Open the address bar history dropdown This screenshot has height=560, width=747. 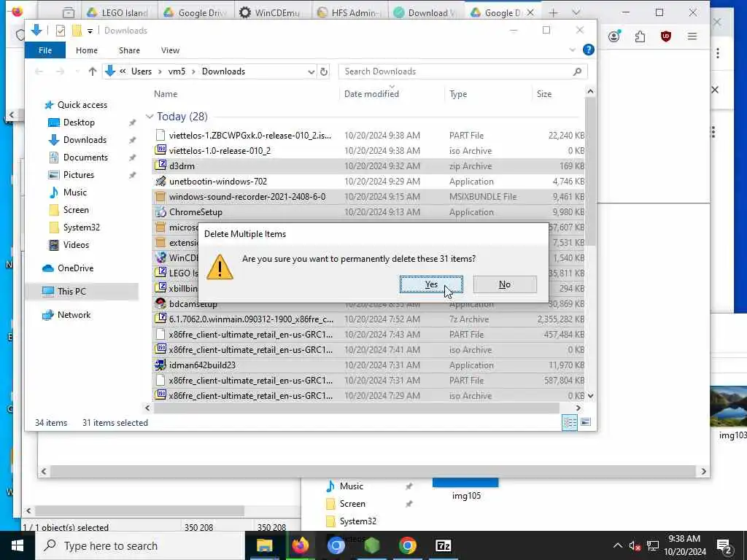click(311, 71)
